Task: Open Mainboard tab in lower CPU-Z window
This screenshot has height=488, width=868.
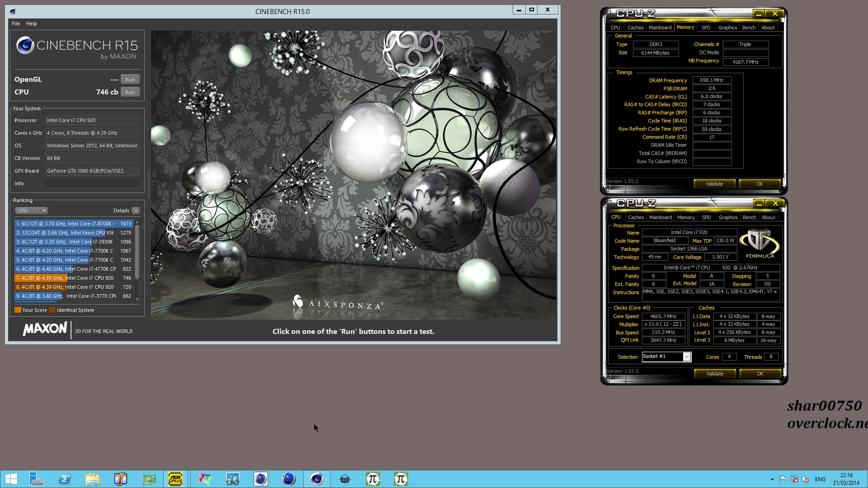Action: tap(660, 217)
